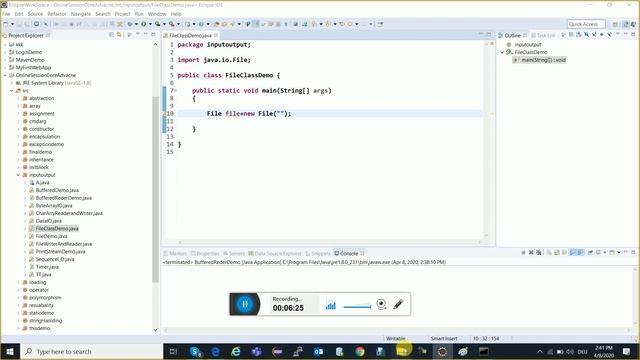The width and height of the screenshot is (640, 360).
Task: Click the External Tools toolbar icon
Action: pyautogui.click(x=172, y=24)
